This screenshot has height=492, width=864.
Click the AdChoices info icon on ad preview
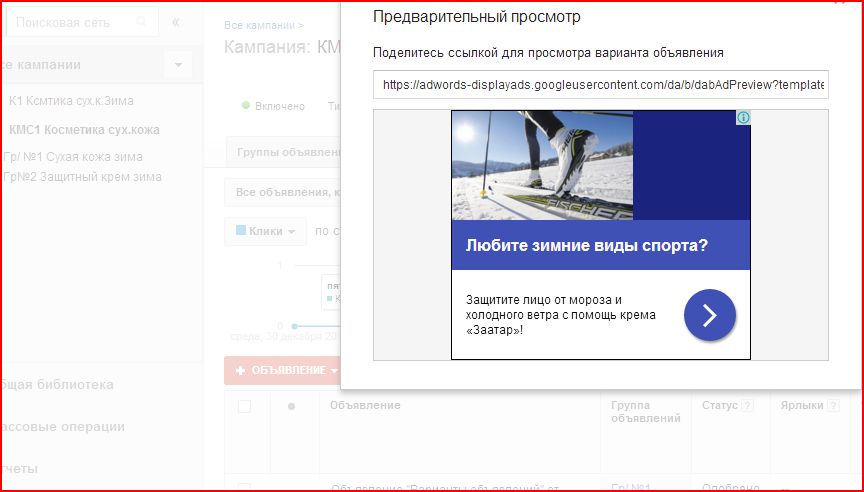[743, 117]
